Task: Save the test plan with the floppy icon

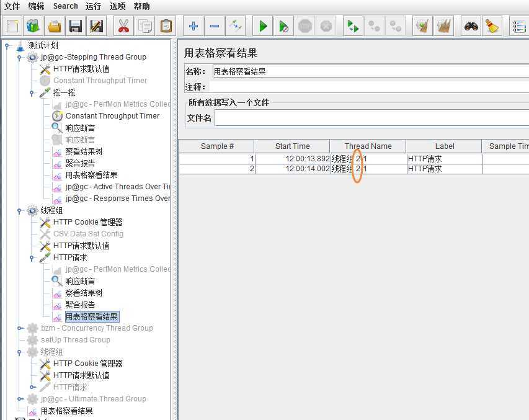Action: click(76, 26)
